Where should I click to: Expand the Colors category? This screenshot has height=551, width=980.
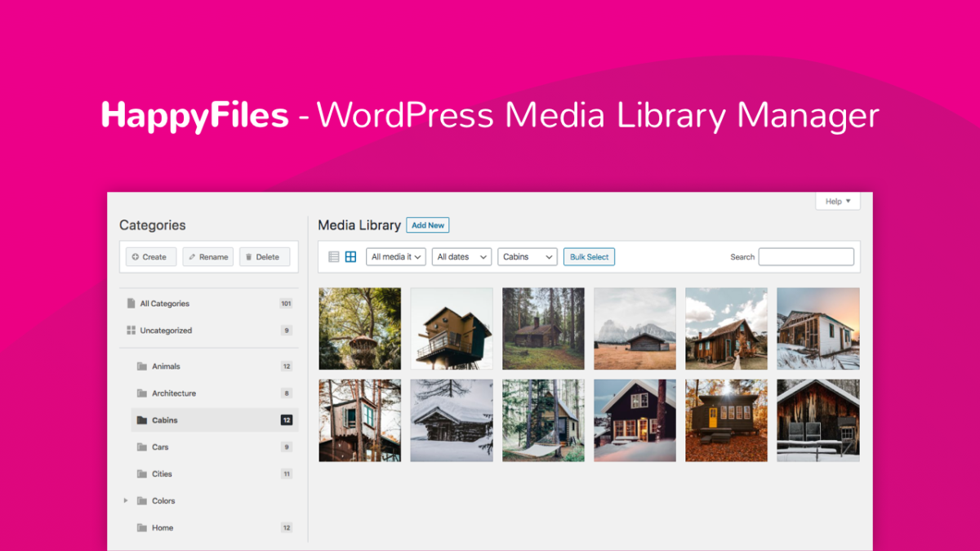coord(125,500)
